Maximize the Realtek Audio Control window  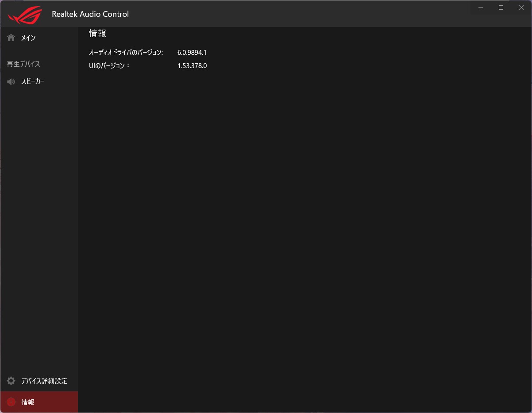pos(501,8)
